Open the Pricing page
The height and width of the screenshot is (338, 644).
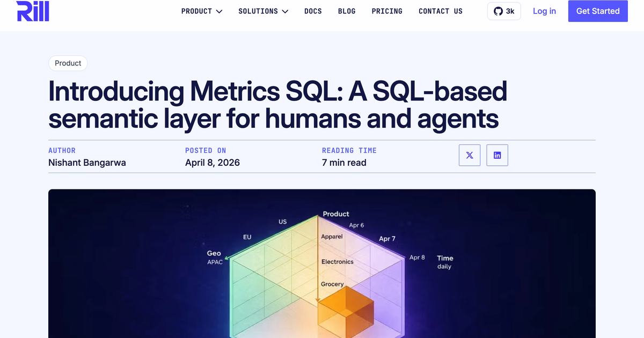[x=387, y=11]
